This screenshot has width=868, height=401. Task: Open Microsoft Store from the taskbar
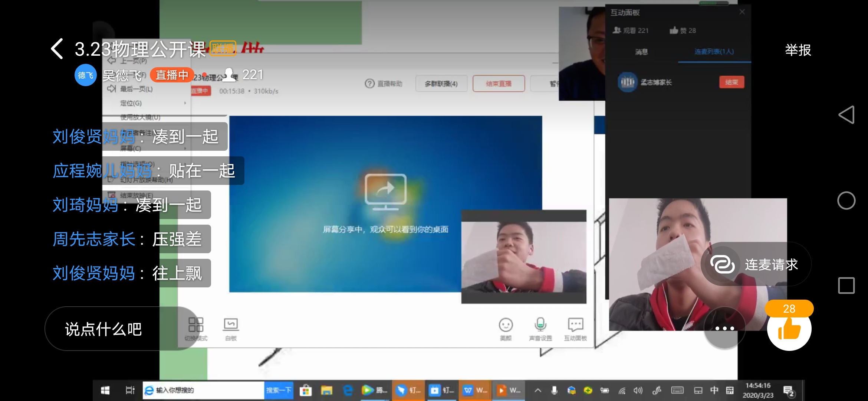306,390
